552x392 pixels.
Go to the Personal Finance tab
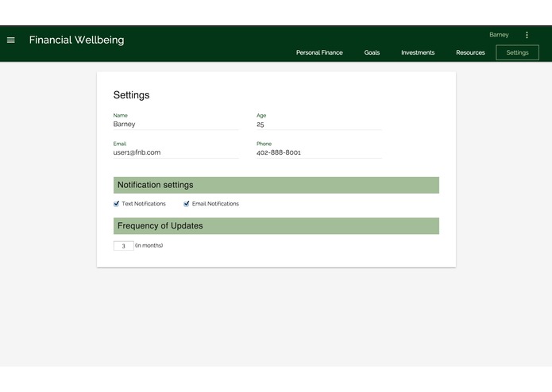point(319,52)
